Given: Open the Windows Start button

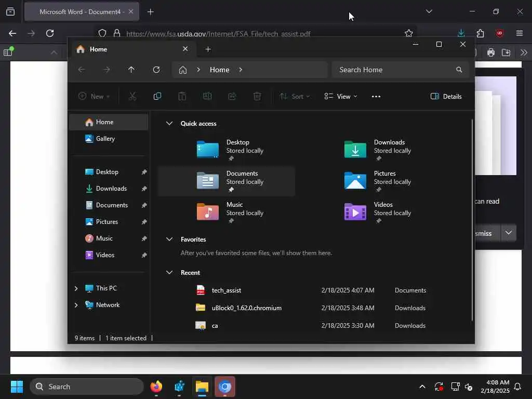Looking at the screenshot, I should 17,387.
